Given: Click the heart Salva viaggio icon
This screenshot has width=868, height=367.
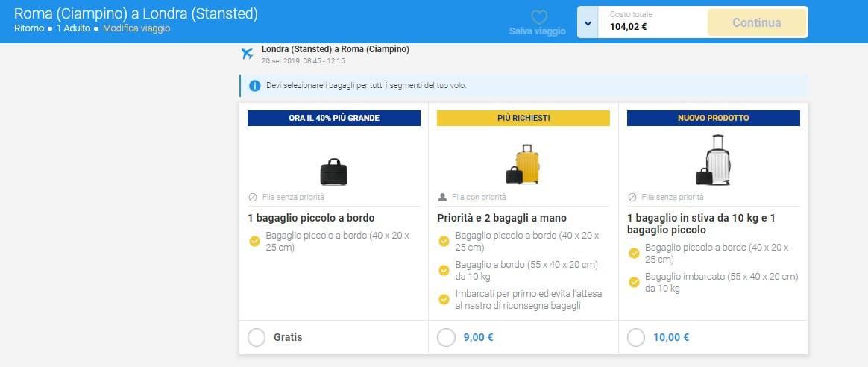Looking at the screenshot, I should tap(538, 16).
